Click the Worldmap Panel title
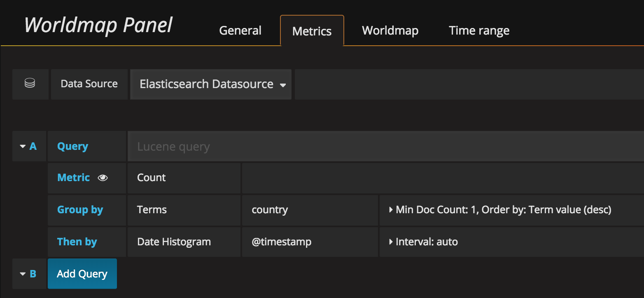The height and width of the screenshot is (298, 644). [98, 25]
